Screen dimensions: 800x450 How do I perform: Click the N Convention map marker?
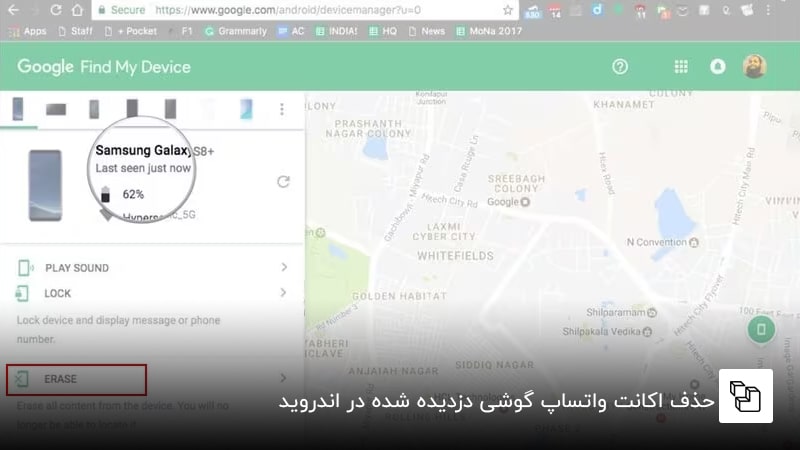tap(694, 242)
